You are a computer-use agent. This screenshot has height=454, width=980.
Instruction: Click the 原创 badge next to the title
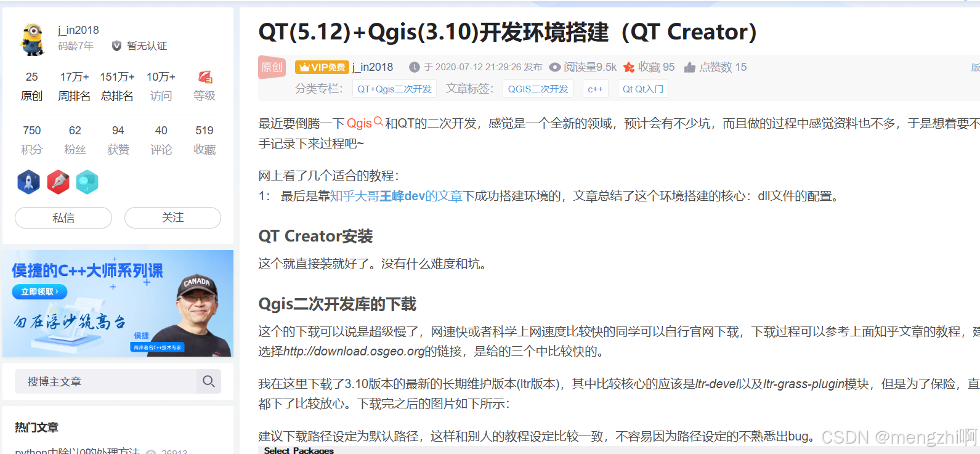pos(272,67)
